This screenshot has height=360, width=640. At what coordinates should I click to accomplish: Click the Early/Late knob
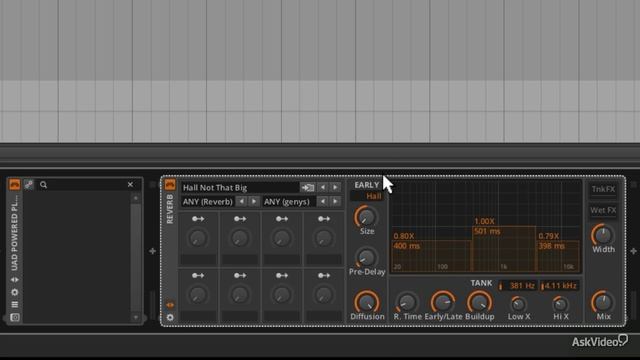coord(443,302)
